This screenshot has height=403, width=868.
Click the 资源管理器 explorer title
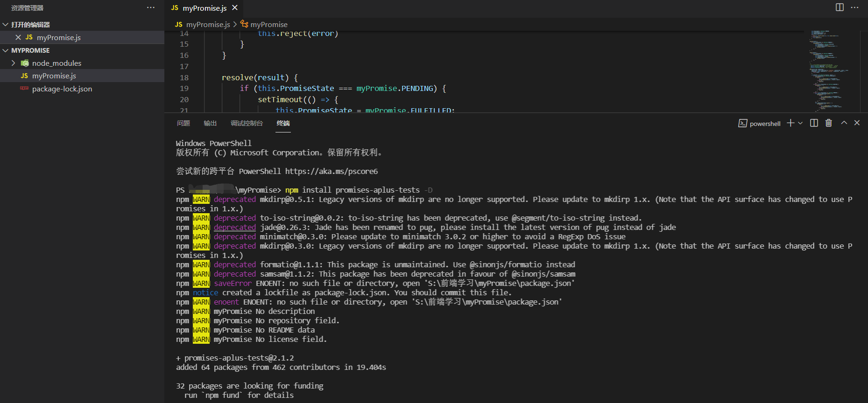pos(27,8)
